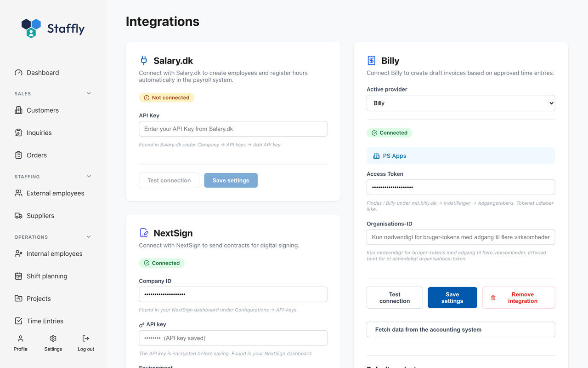
Task: Open Settings via the gear icon
Action: pos(53,339)
